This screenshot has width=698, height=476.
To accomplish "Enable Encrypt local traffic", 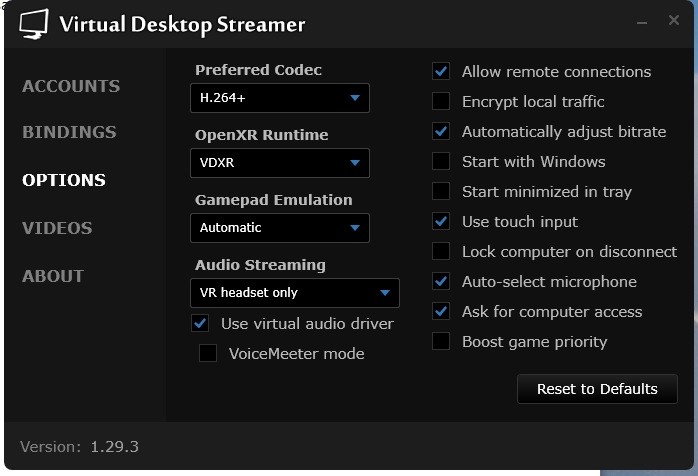I will tap(441, 101).
